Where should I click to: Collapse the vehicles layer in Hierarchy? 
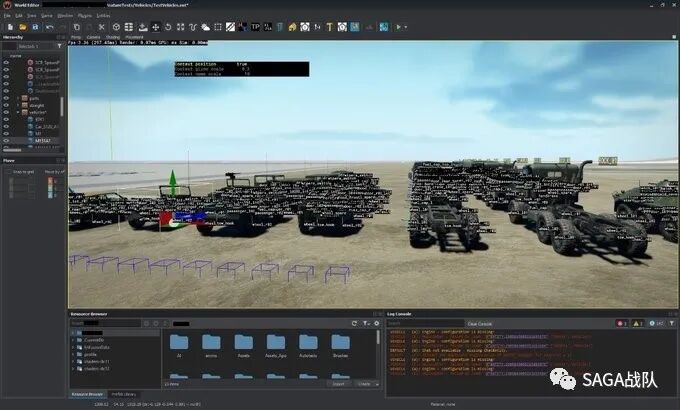[x=18, y=112]
